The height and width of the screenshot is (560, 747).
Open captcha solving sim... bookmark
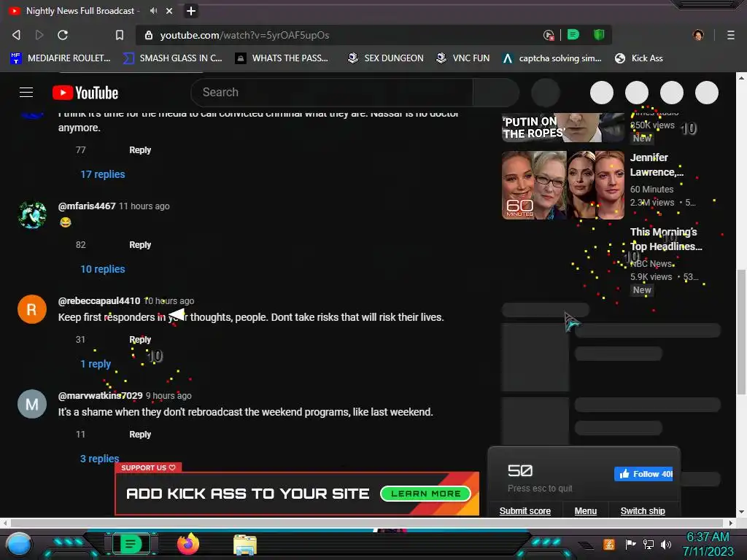pos(552,58)
